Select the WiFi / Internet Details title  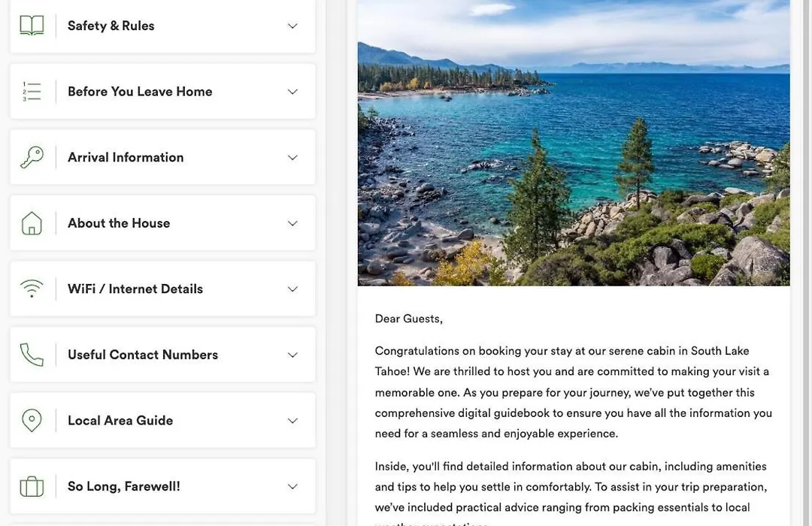tap(135, 289)
